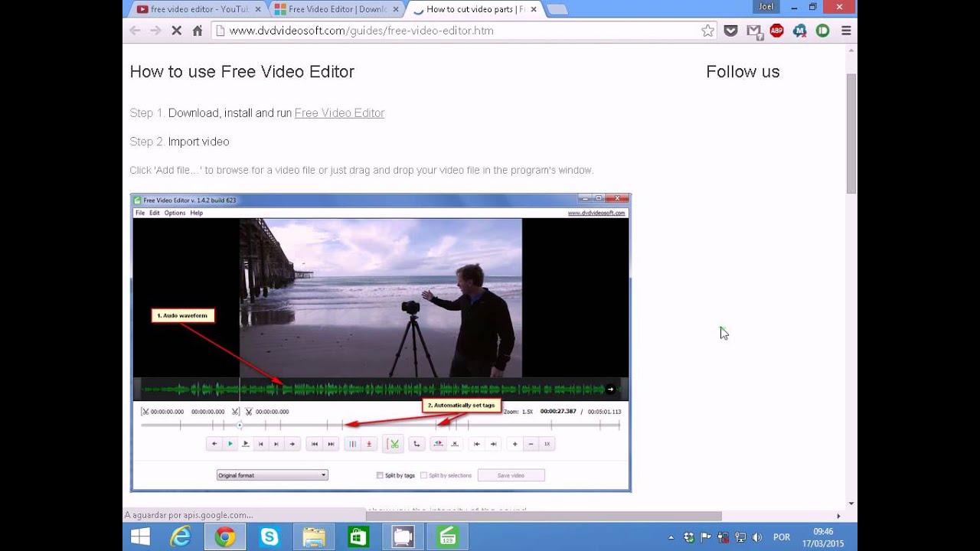Click the zoom plus button in the editor screenshot
The image size is (980, 551).
[x=514, y=444]
